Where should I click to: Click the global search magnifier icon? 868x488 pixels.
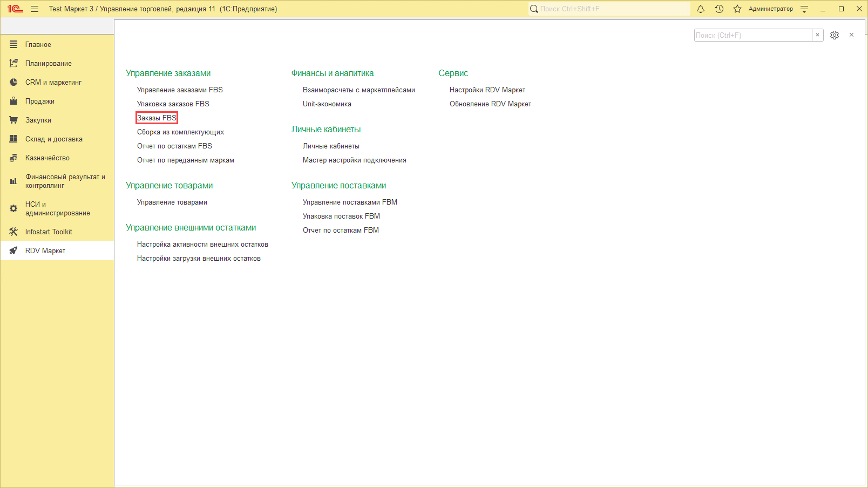coord(534,9)
